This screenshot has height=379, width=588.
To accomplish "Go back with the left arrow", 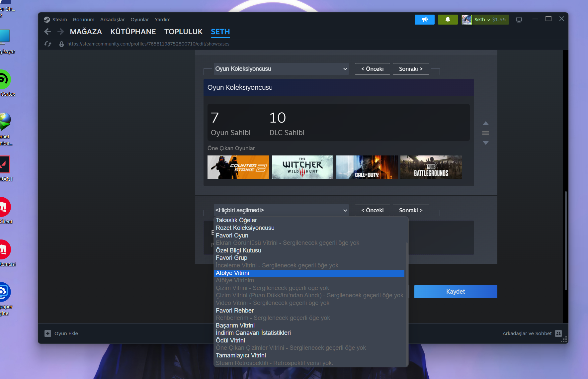I will click(x=47, y=32).
